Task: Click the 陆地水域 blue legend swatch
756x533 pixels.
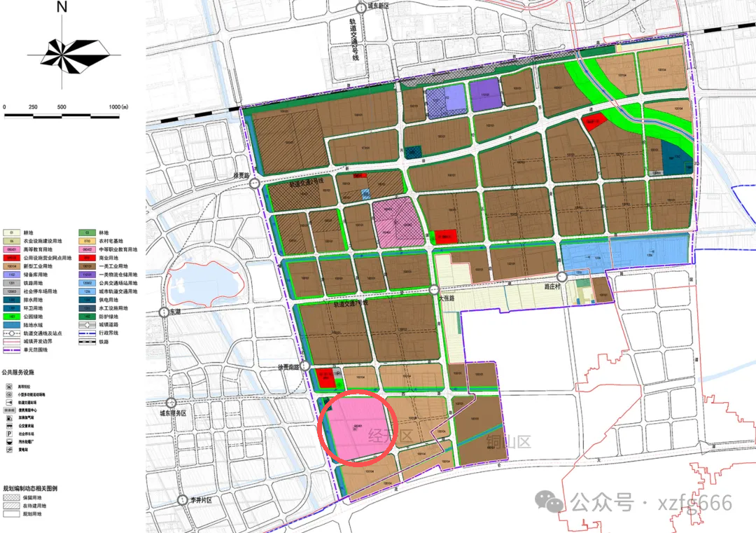Action: click(12, 325)
